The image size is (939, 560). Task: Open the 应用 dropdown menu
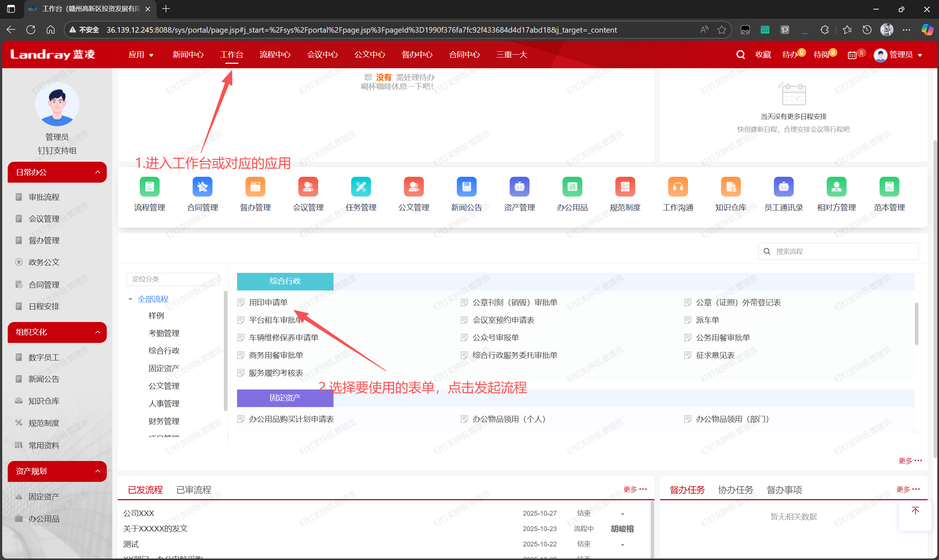(141, 55)
